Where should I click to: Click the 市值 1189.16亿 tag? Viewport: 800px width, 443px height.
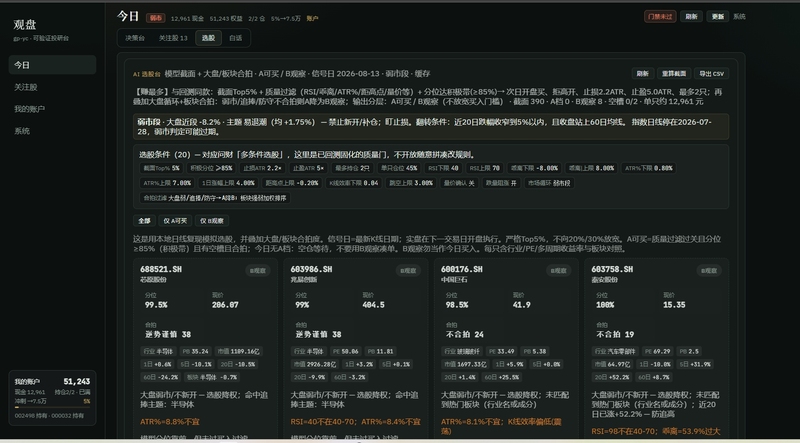tap(238, 351)
